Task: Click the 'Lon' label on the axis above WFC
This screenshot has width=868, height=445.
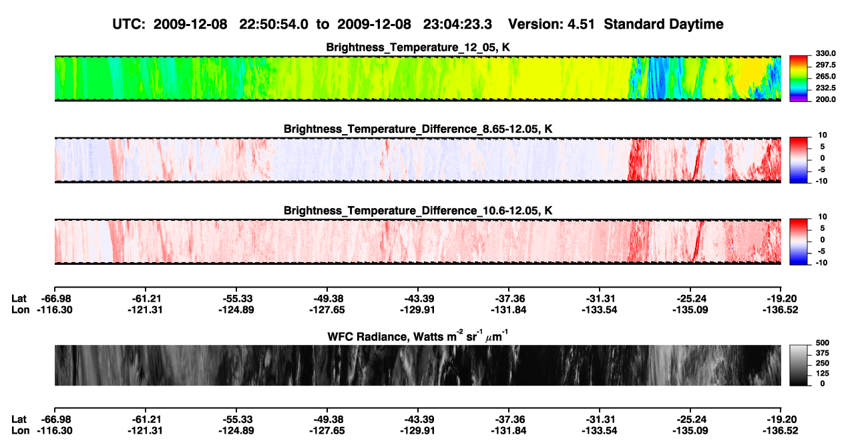Action: point(20,310)
